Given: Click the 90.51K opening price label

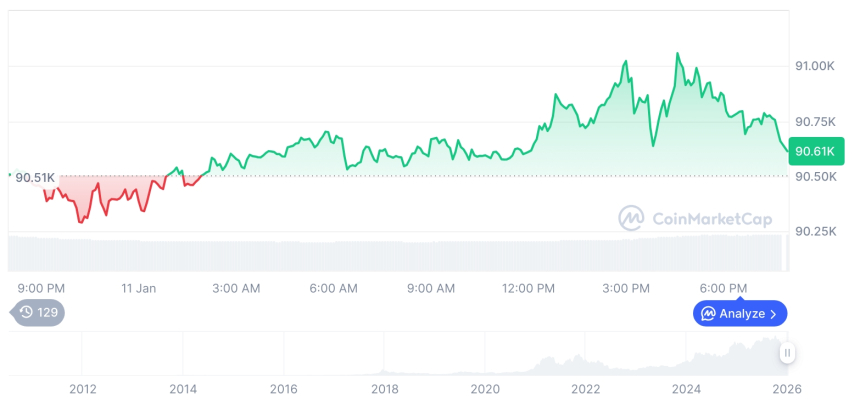Looking at the screenshot, I should pos(35,178).
